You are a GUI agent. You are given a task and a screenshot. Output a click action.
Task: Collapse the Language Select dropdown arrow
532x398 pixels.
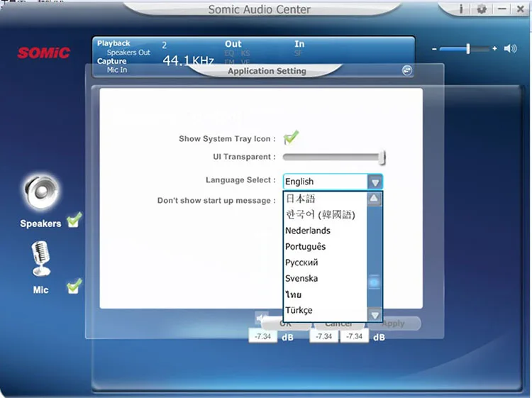click(375, 182)
